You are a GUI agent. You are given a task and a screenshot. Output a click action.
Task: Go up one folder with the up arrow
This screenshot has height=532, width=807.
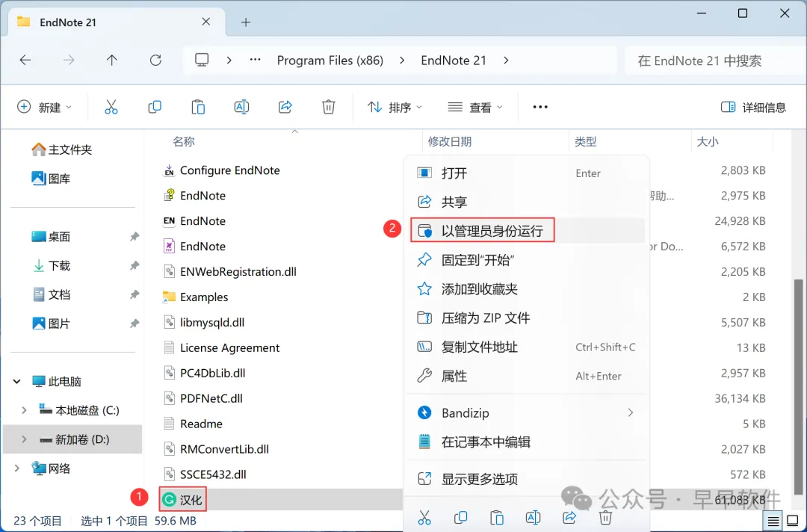pyautogui.click(x=111, y=61)
